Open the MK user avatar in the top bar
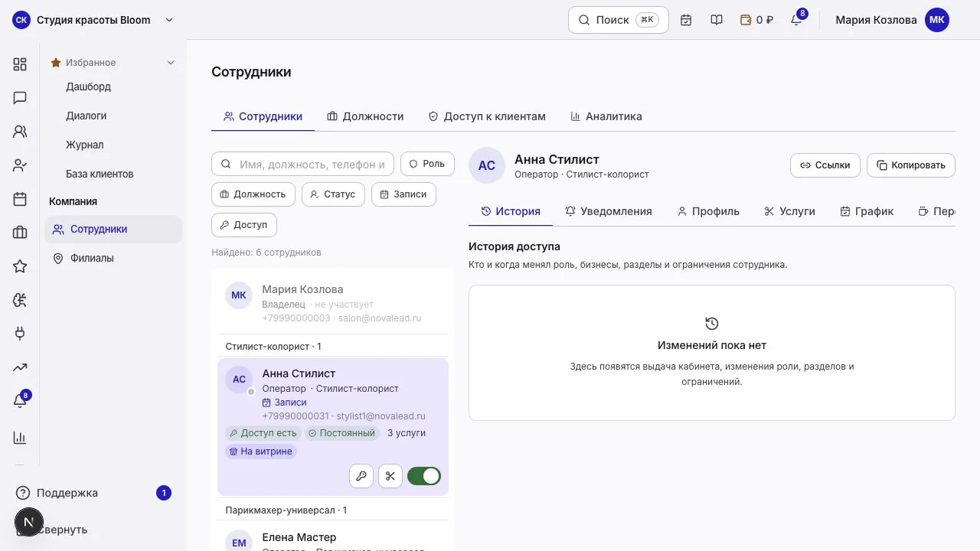Screen dimensions: 980x551 click(x=937, y=20)
